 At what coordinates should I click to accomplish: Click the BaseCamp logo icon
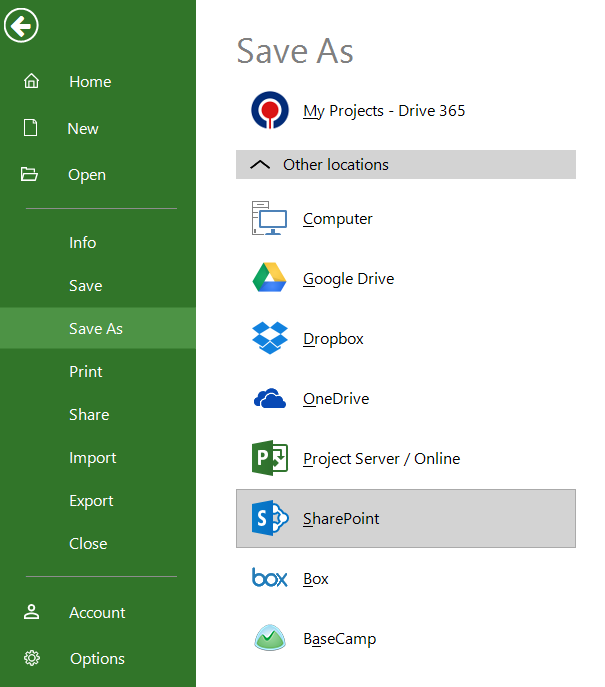point(270,637)
